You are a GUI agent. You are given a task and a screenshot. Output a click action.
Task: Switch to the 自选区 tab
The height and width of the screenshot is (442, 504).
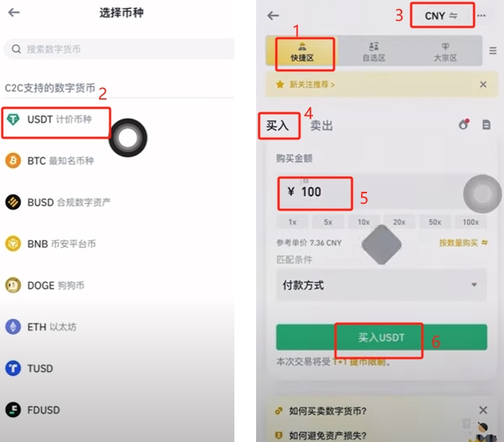tap(374, 52)
